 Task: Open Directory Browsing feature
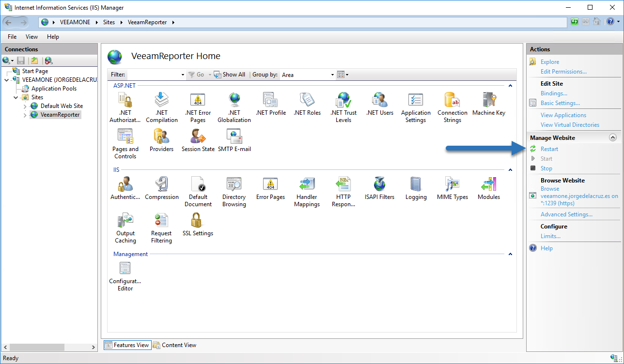click(x=234, y=192)
